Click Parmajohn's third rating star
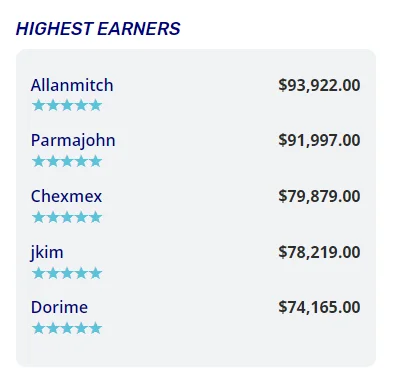This screenshot has width=398, height=379. point(67,161)
